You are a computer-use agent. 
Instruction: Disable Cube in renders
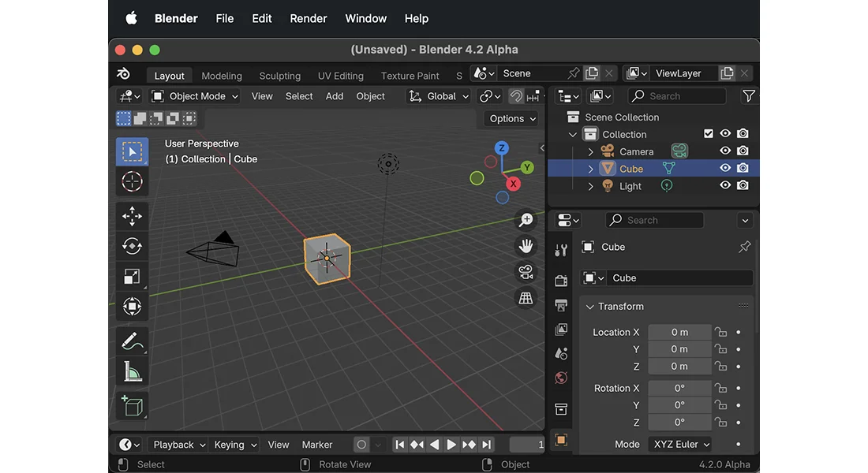(x=743, y=168)
